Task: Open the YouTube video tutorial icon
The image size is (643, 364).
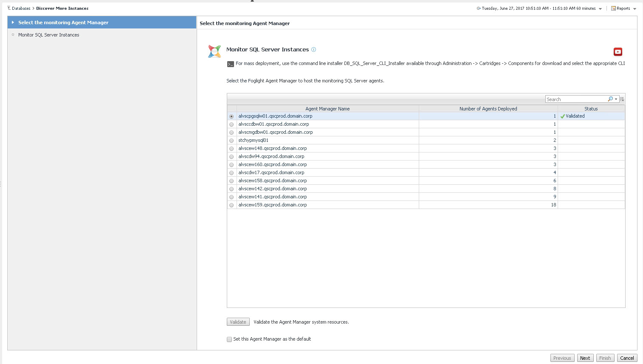Action: click(618, 52)
